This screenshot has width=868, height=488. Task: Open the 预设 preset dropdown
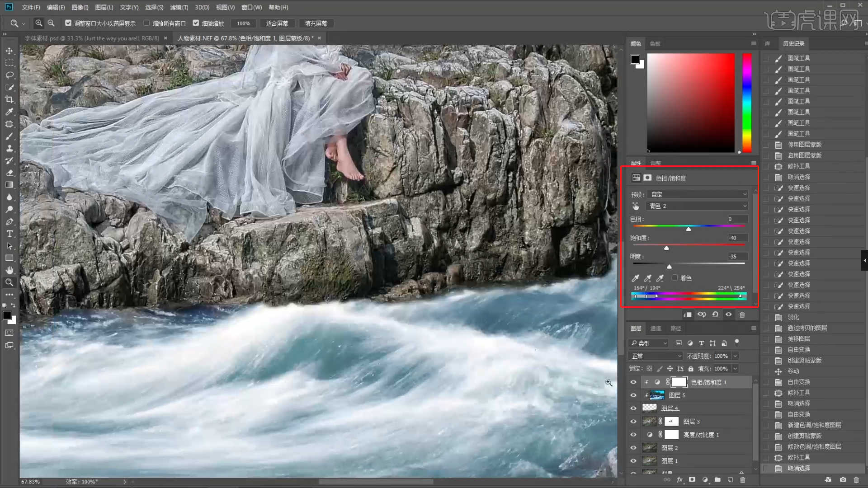(698, 194)
